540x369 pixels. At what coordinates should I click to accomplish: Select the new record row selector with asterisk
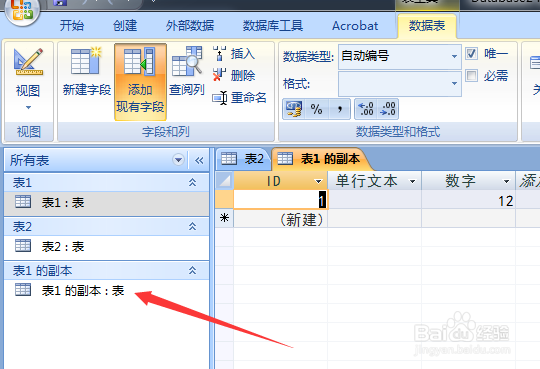click(x=225, y=218)
